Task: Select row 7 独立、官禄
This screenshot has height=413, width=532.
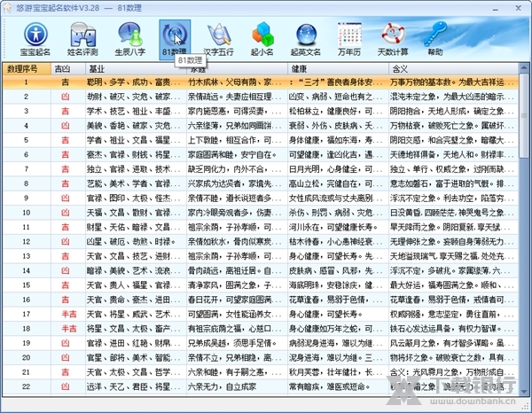Action: pos(261,169)
